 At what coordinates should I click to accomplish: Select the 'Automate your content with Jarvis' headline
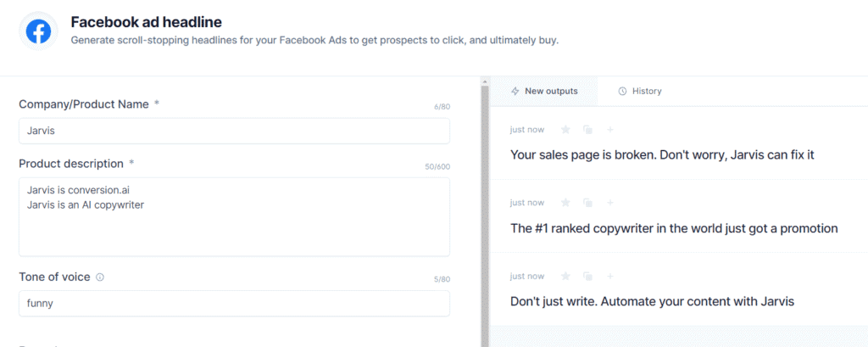pyautogui.click(x=652, y=302)
